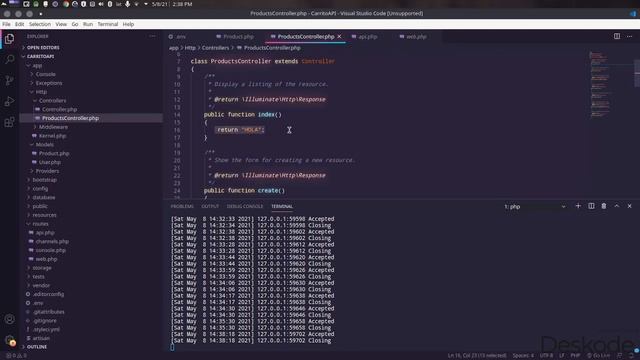Image resolution: width=640 pixels, height=360 pixels.
Task: Expand the Open Editors section
Action: [x=43, y=48]
